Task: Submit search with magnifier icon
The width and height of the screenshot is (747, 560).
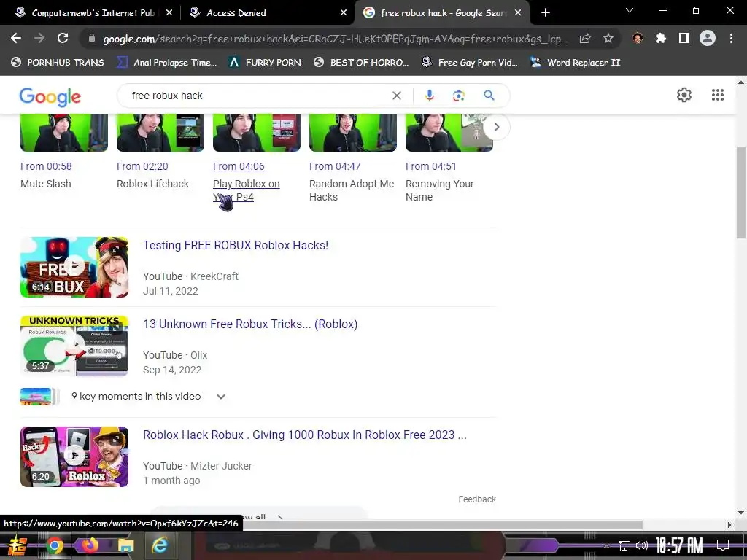Action: coord(489,96)
